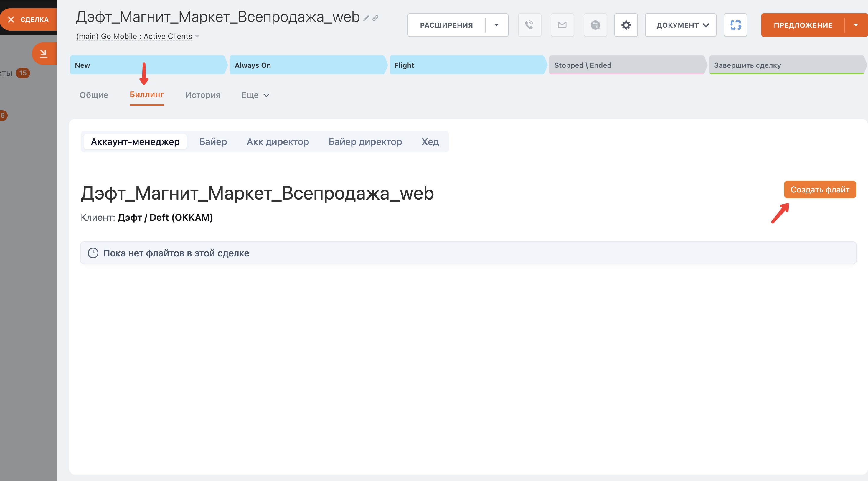Click the orange collapse arrow icon in sidebar

pos(44,54)
